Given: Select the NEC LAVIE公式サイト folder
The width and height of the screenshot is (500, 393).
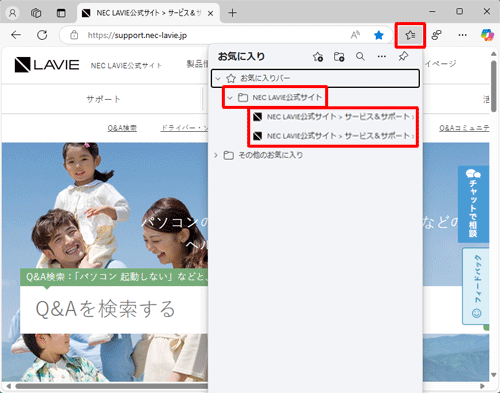Looking at the screenshot, I should click(275, 97).
